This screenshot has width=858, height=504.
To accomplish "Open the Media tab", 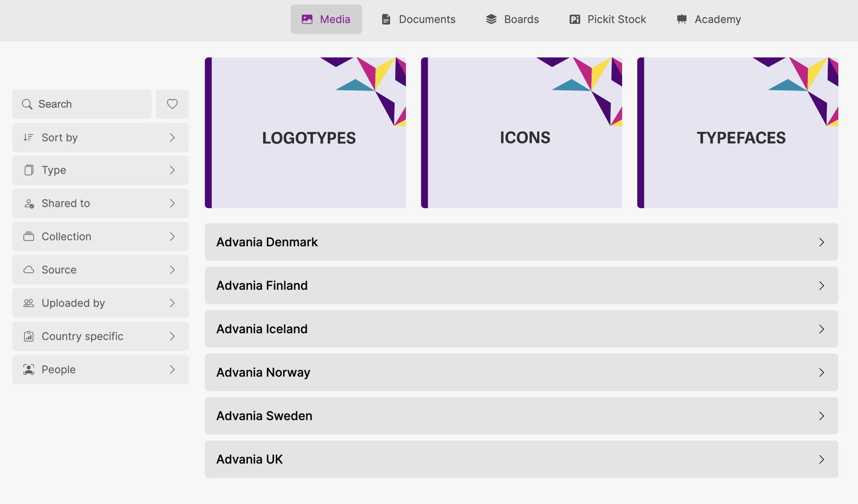I will tap(326, 19).
